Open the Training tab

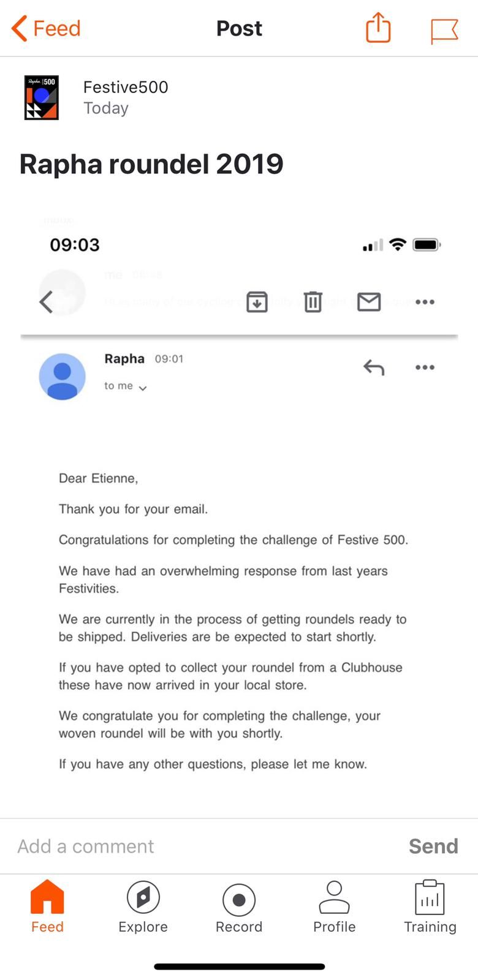click(x=430, y=907)
